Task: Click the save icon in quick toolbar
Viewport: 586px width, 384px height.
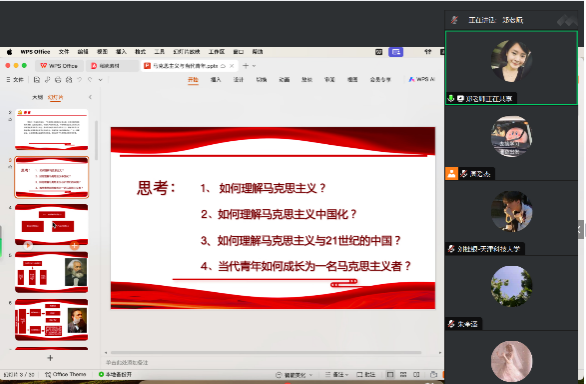Action: point(37,80)
